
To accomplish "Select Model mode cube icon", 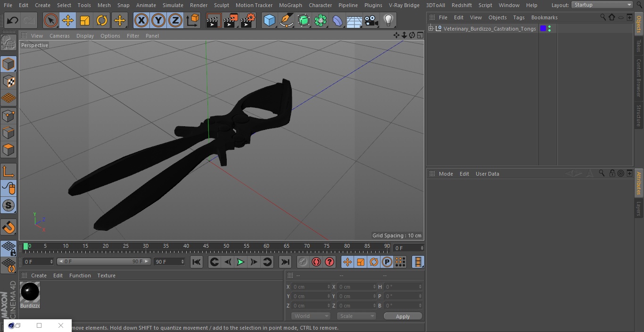I will (8, 64).
